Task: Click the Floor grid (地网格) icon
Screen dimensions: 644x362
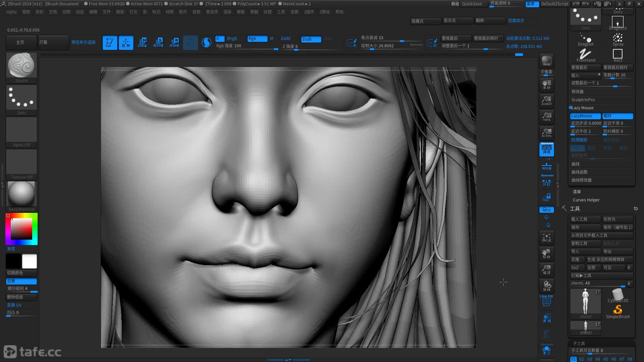Action: (546, 166)
